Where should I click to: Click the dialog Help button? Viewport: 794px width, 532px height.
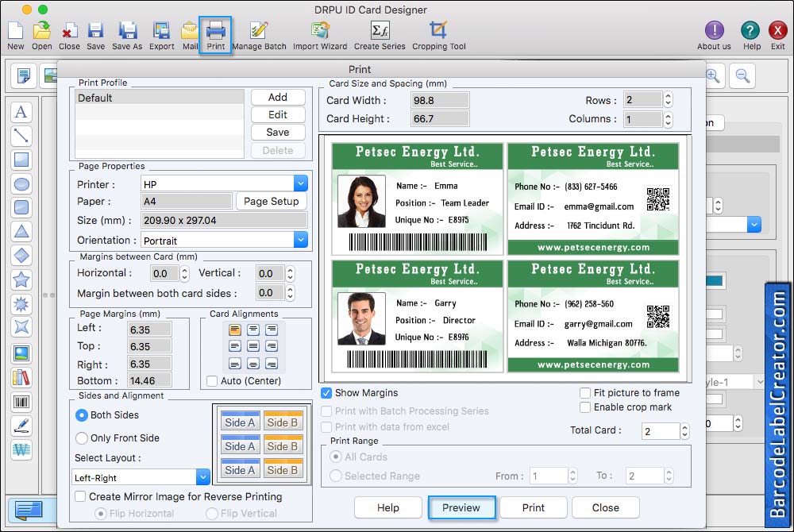(388, 507)
